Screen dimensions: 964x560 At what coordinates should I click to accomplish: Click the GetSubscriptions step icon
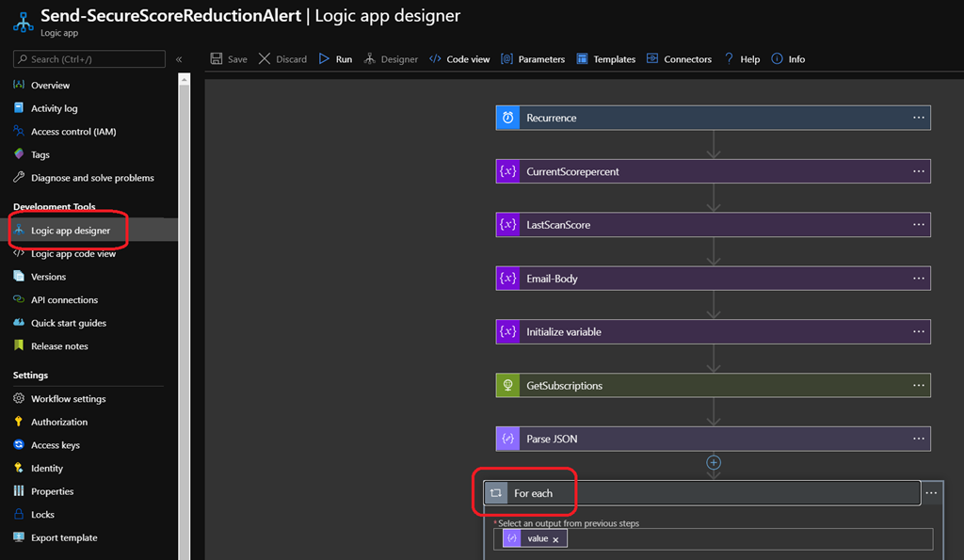tap(508, 386)
